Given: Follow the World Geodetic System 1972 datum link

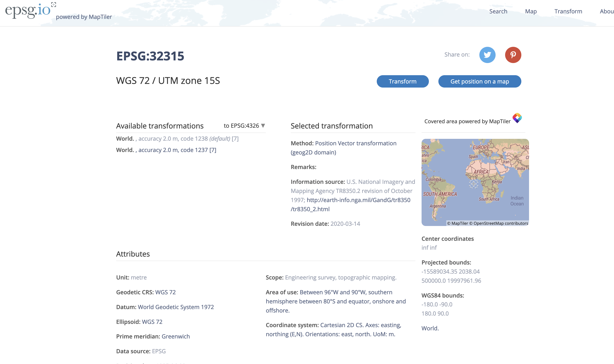Looking at the screenshot, I should tap(176, 307).
